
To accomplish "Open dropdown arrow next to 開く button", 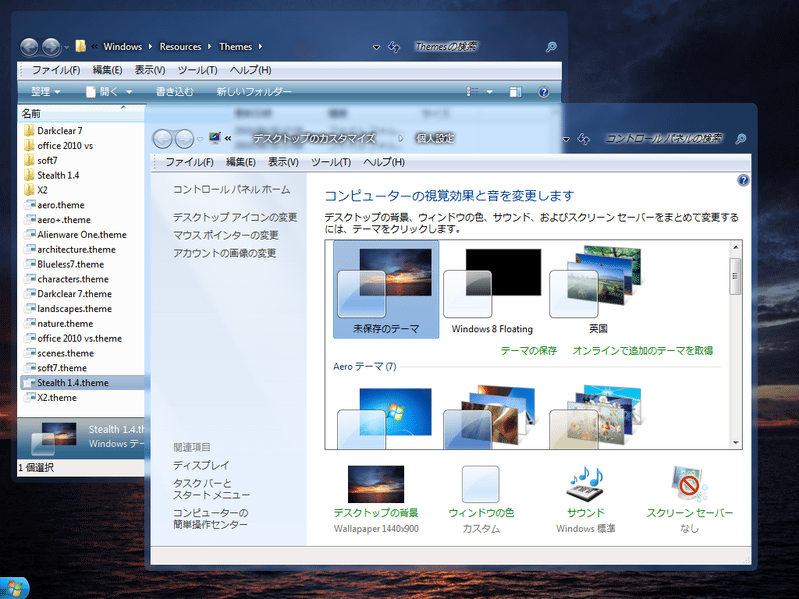I will (129, 92).
